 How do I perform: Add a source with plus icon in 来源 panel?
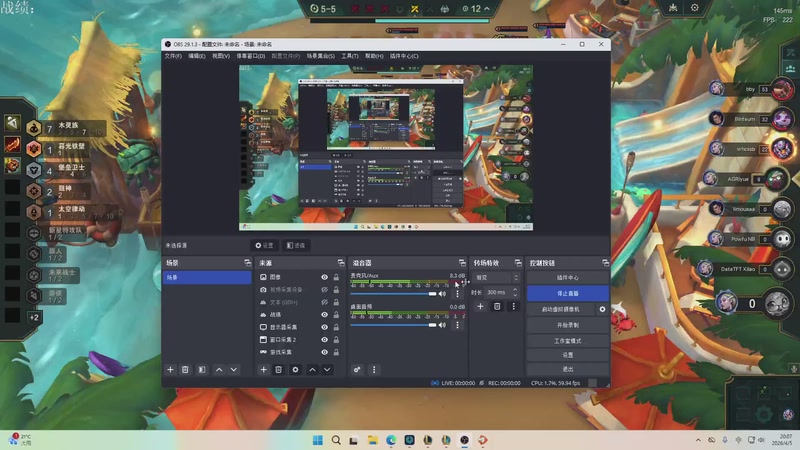point(263,369)
